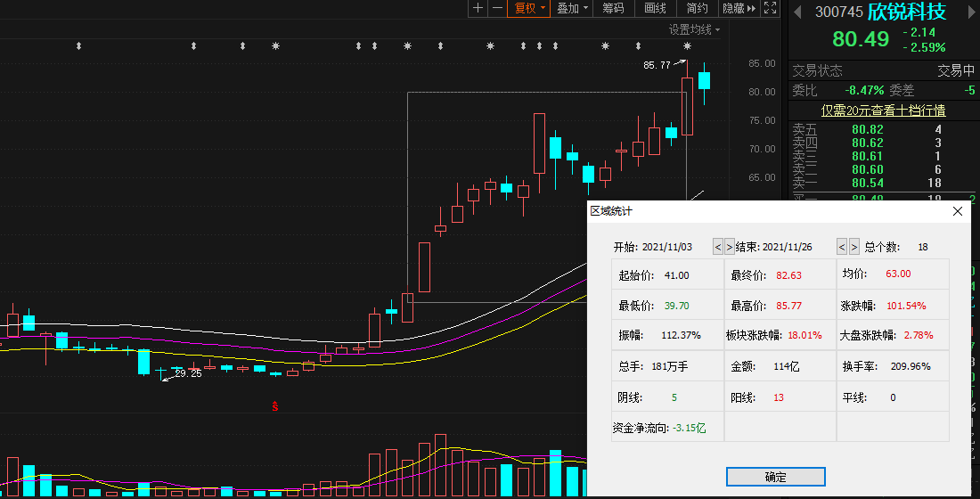Open fullscreen chart view icon
This screenshot has width=980, height=499.
pyautogui.click(x=770, y=8)
